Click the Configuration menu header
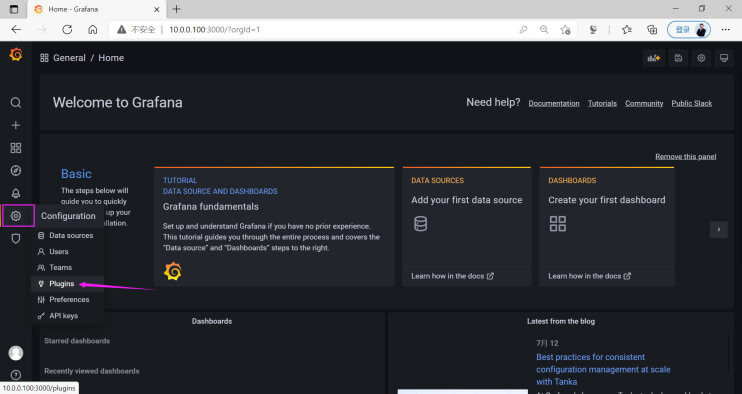 click(68, 216)
